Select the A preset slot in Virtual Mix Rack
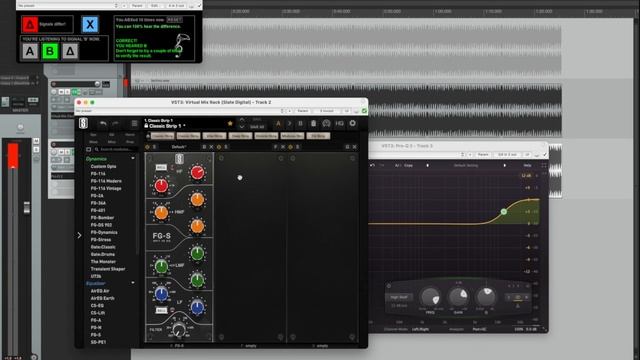Screen dimensions: 640x360 click(x=278, y=123)
